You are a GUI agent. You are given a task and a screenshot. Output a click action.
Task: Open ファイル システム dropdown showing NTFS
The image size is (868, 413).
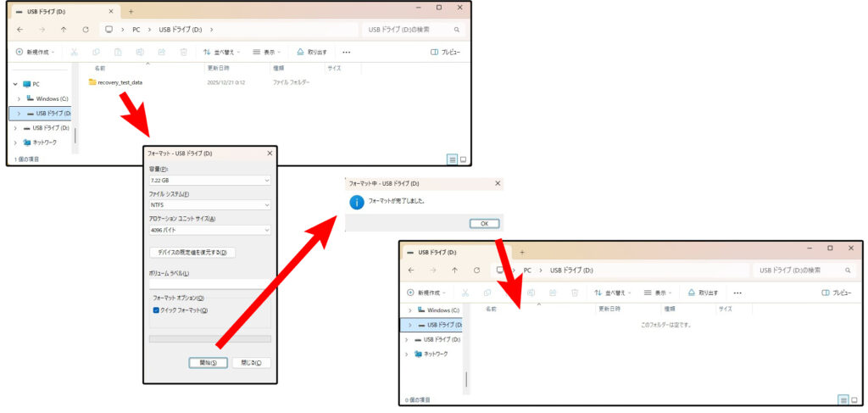coord(209,205)
